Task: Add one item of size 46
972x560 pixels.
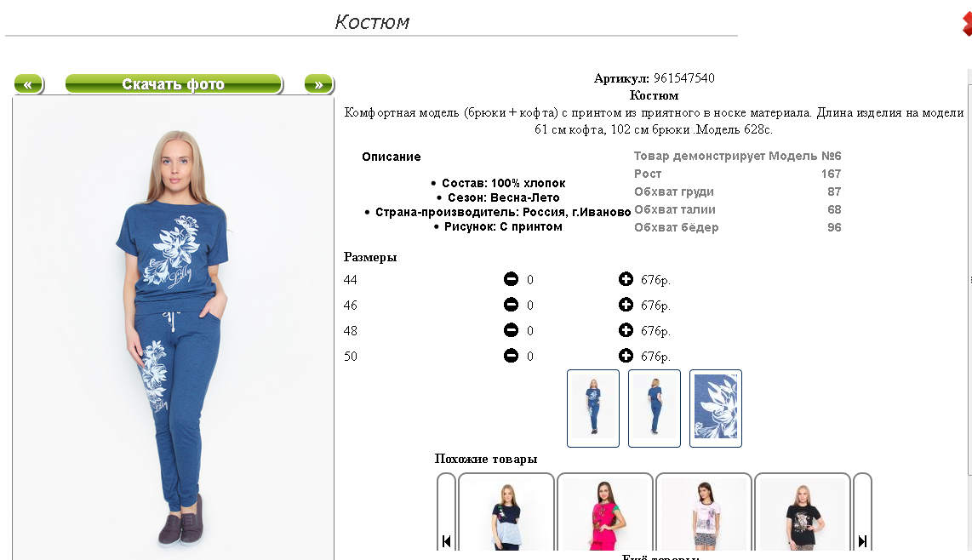Action: 626,305
